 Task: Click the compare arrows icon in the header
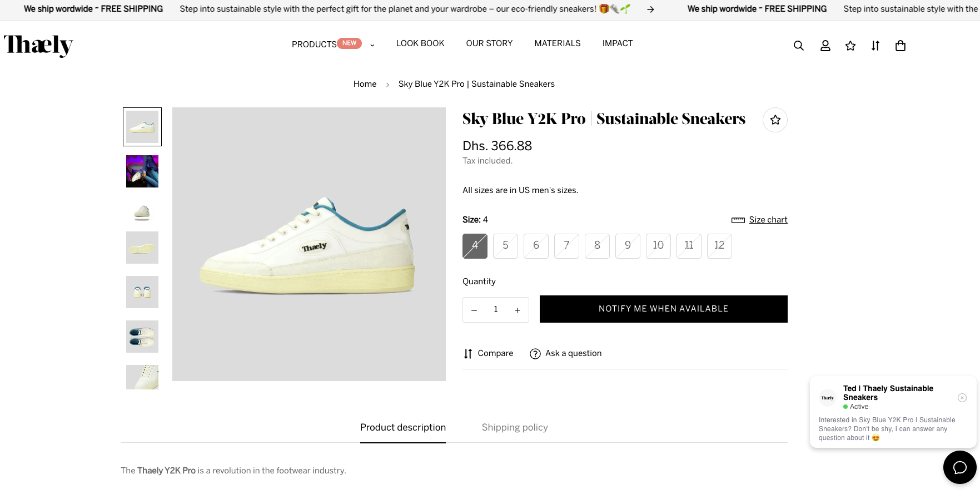tap(875, 46)
